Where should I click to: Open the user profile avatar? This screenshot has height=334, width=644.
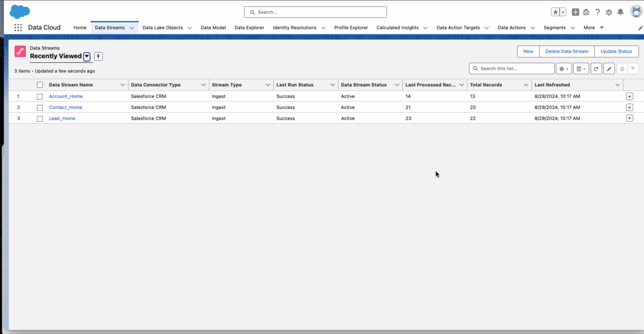636,11
